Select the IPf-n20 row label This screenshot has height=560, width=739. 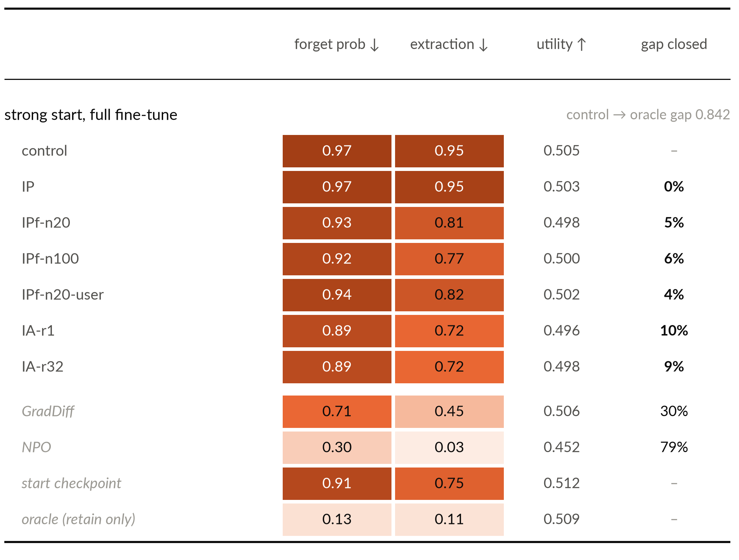pos(46,223)
